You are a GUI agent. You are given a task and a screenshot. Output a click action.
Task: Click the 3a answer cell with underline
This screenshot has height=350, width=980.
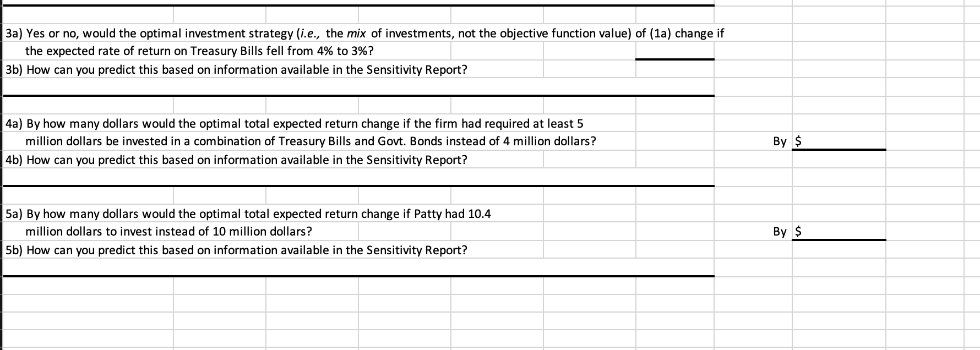[674, 51]
